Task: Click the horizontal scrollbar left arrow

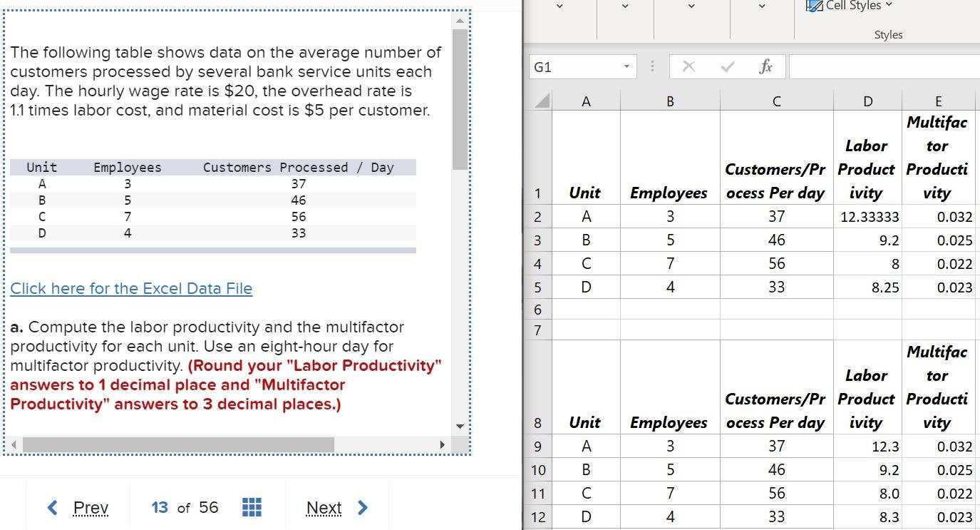Action: pos(13,444)
